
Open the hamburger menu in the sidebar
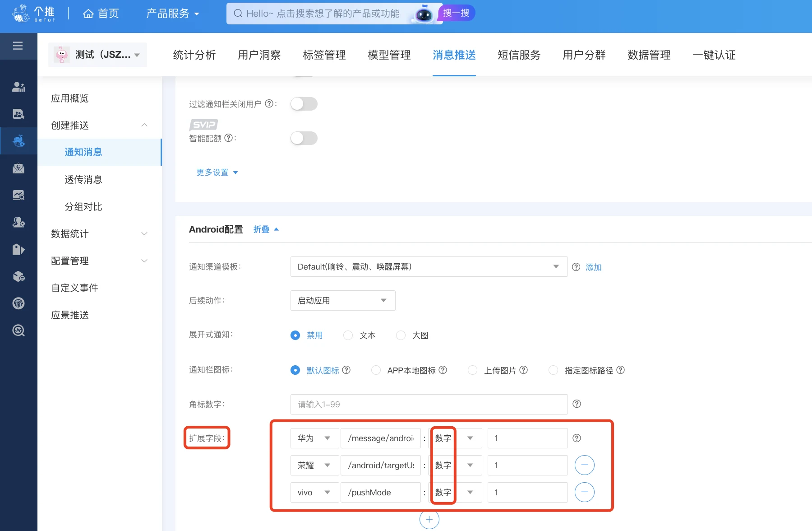(x=18, y=46)
